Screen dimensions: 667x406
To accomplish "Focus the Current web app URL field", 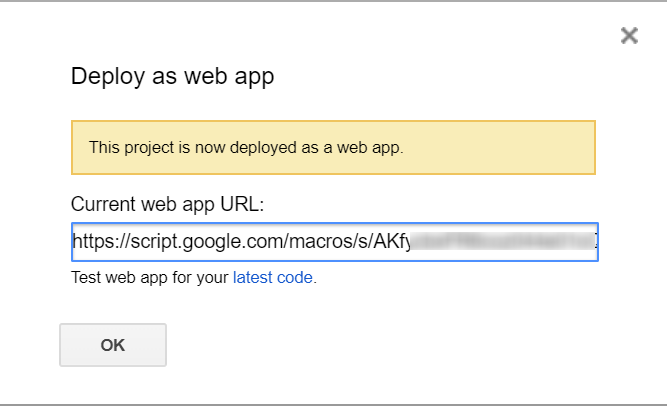I will 334,242.
